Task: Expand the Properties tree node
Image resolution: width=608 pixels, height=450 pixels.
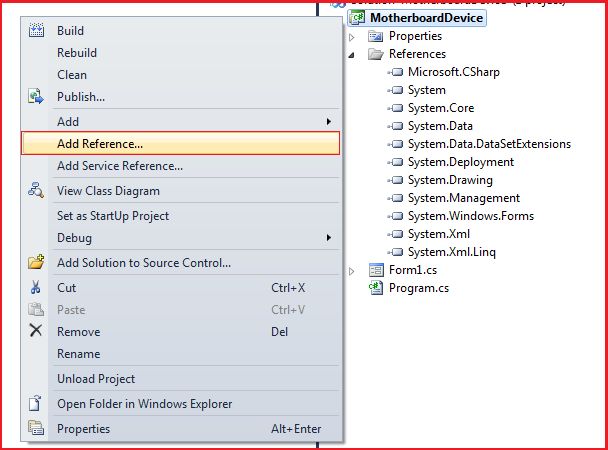Action: [352, 37]
